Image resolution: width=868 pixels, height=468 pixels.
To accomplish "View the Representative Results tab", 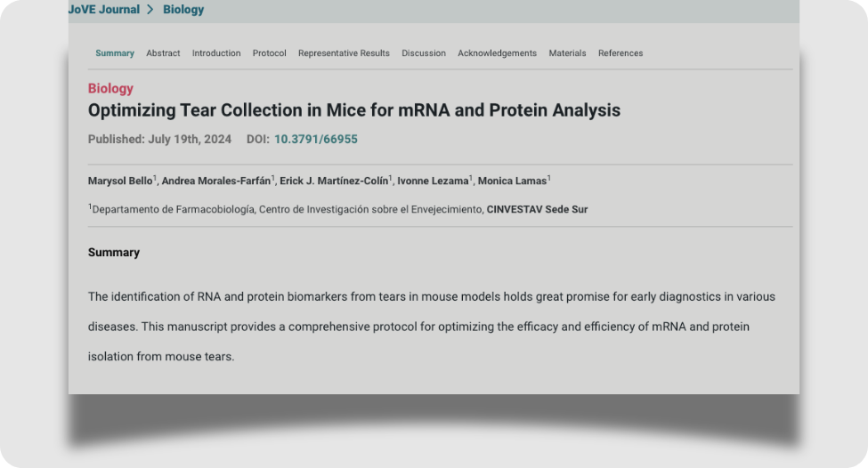I will (344, 53).
